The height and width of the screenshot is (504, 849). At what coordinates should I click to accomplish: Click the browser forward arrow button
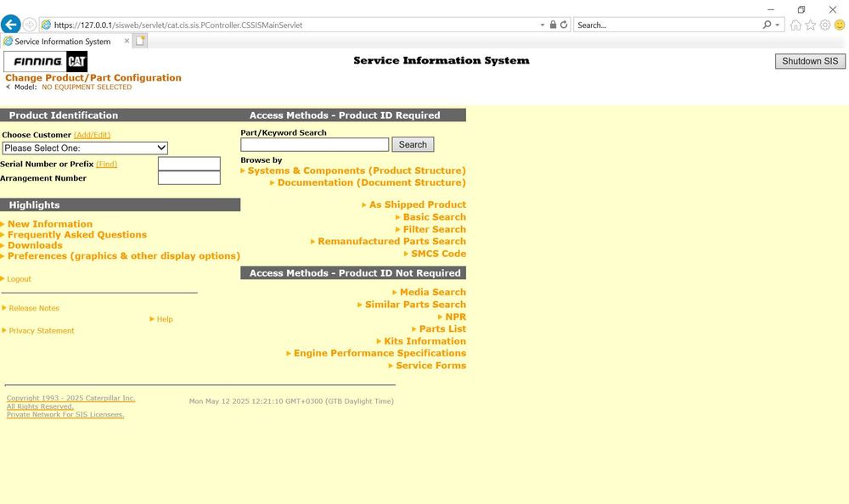coord(30,25)
